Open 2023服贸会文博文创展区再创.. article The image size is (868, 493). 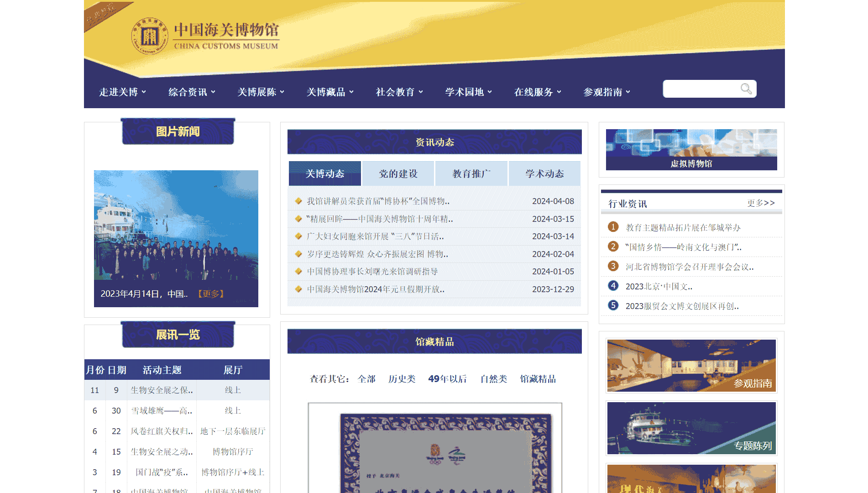(x=682, y=306)
